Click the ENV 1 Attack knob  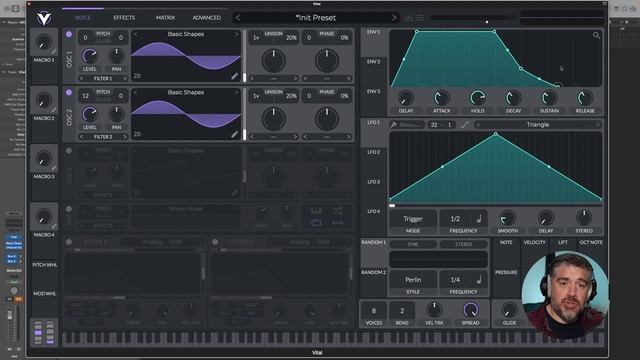pos(441,98)
